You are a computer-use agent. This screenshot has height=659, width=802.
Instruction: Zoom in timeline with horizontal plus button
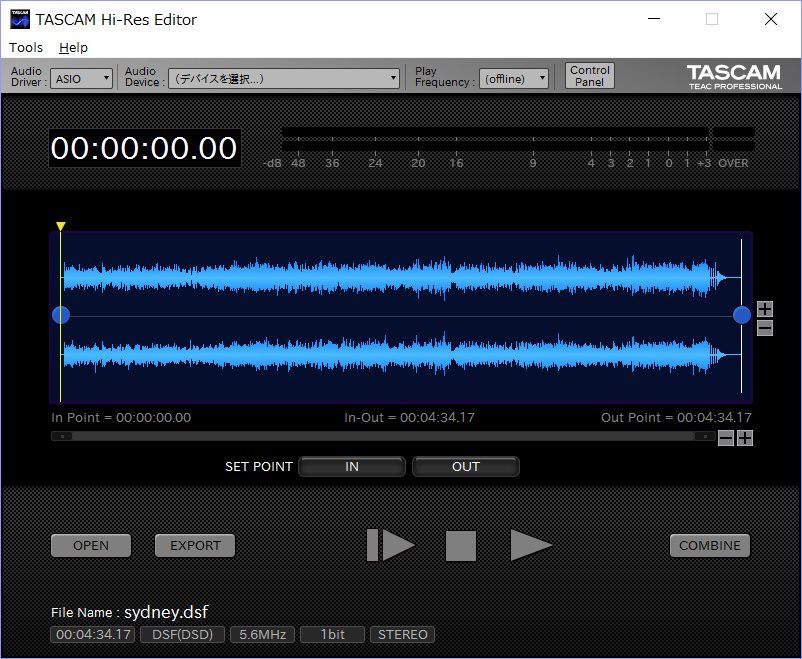coord(745,438)
